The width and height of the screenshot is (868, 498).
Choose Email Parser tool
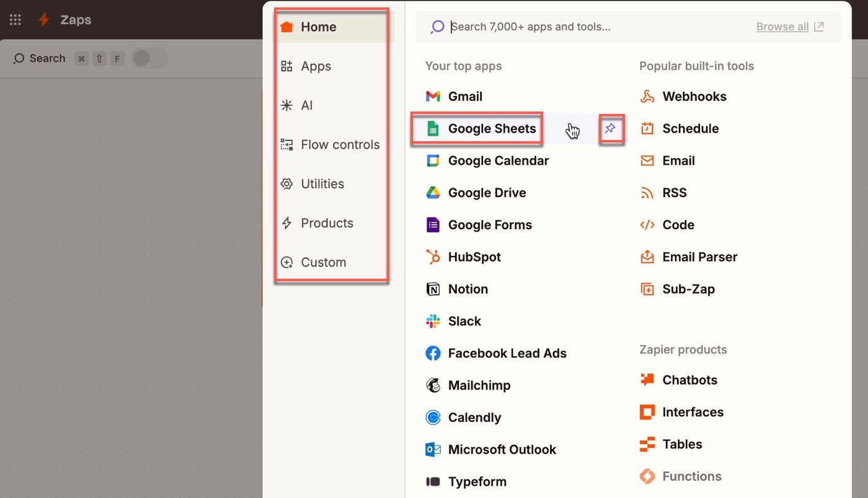tap(688, 257)
